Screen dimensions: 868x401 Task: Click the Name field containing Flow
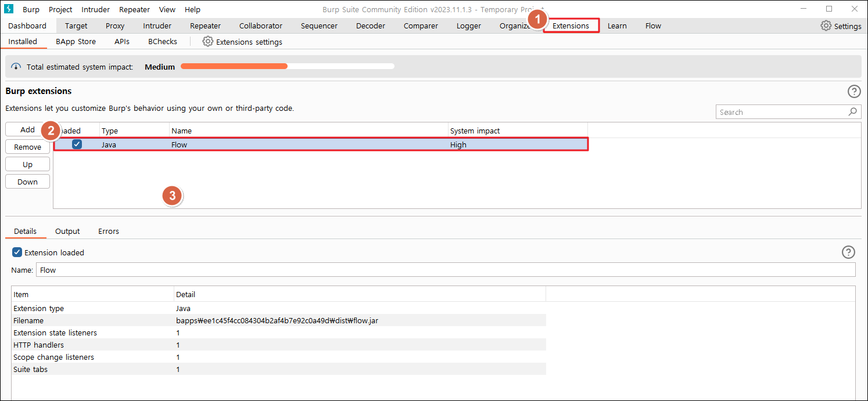pyautogui.click(x=446, y=270)
